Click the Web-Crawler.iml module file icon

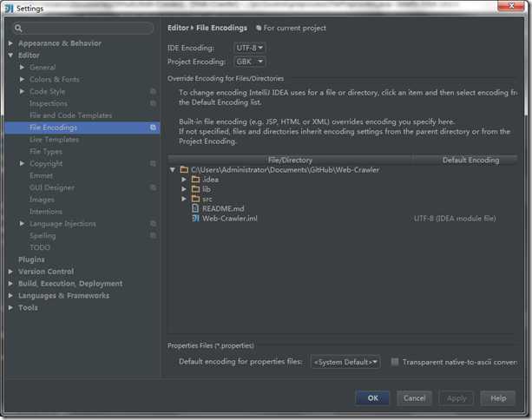coord(195,218)
